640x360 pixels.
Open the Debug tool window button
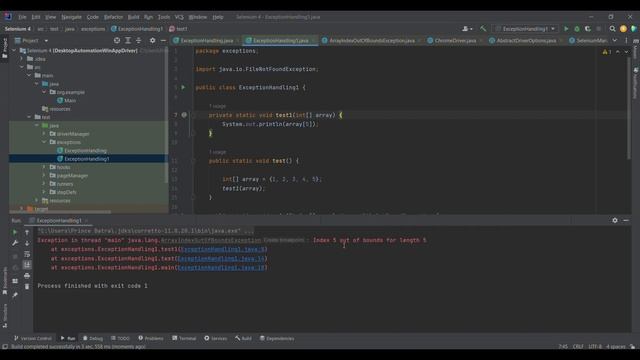(x=93, y=338)
